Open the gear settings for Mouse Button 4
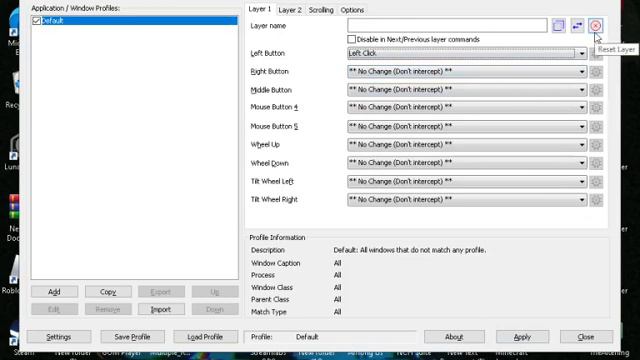This screenshot has width=640, height=360. (596, 108)
